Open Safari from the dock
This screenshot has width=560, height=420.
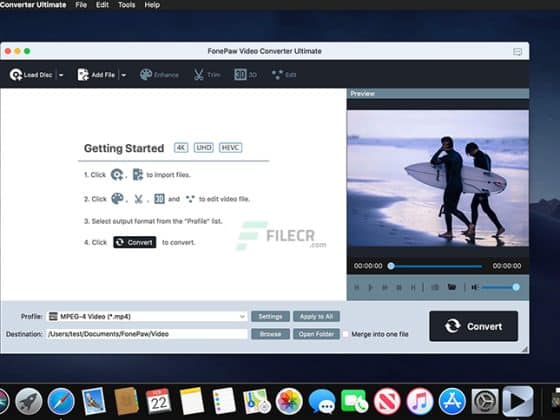[x=61, y=401]
